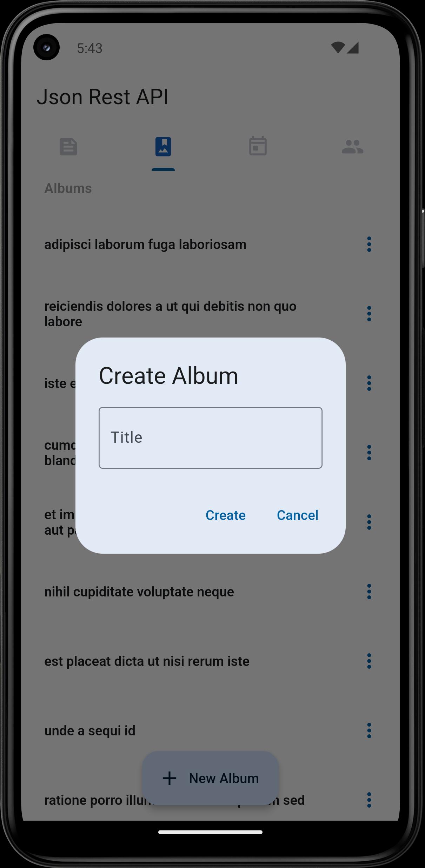425x868 pixels.
Task: Open the menu for reiciendis dolores album
Action: pyautogui.click(x=369, y=314)
